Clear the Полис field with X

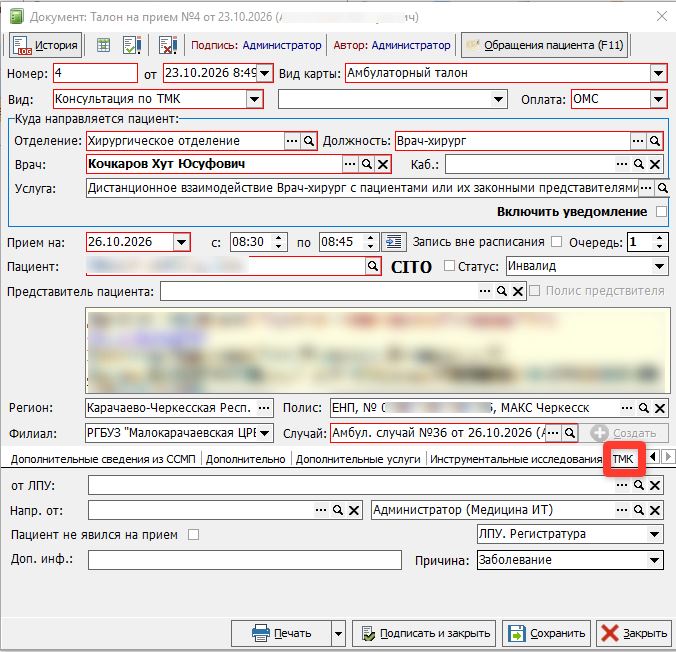660,408
